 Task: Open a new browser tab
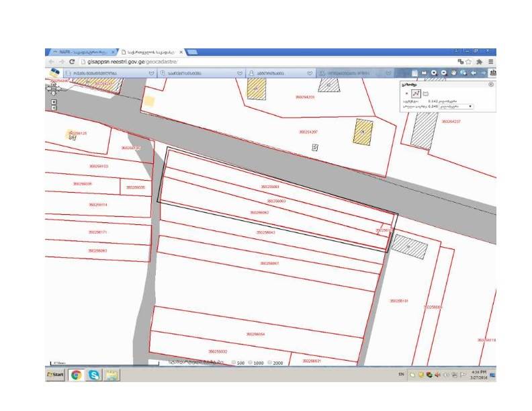(x=192, y=52)
